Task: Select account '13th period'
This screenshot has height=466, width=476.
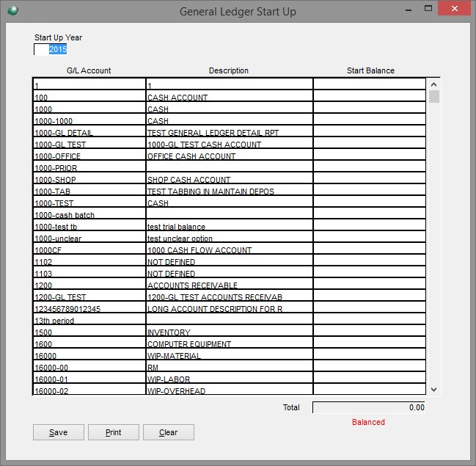Action: click(89, 319)
